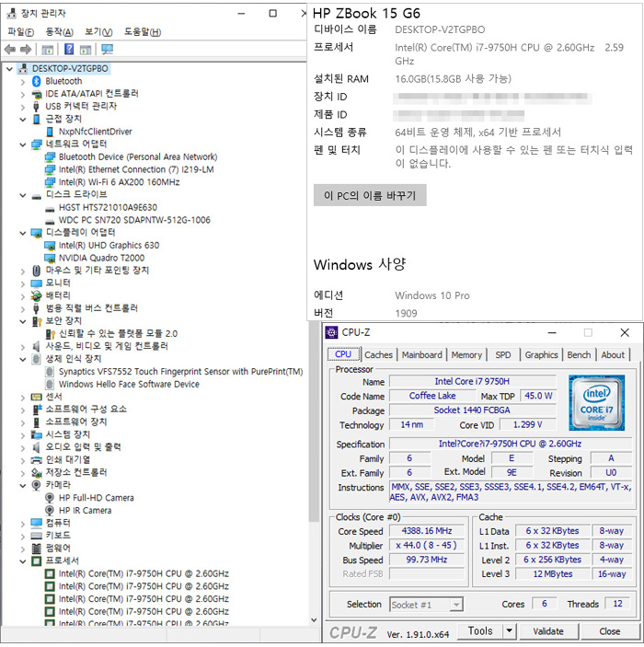Open the Tools dropdown arrow in CPU-Z
This screenshot has width=644, height=647.
pyautogui.click(x=509, y=631)
